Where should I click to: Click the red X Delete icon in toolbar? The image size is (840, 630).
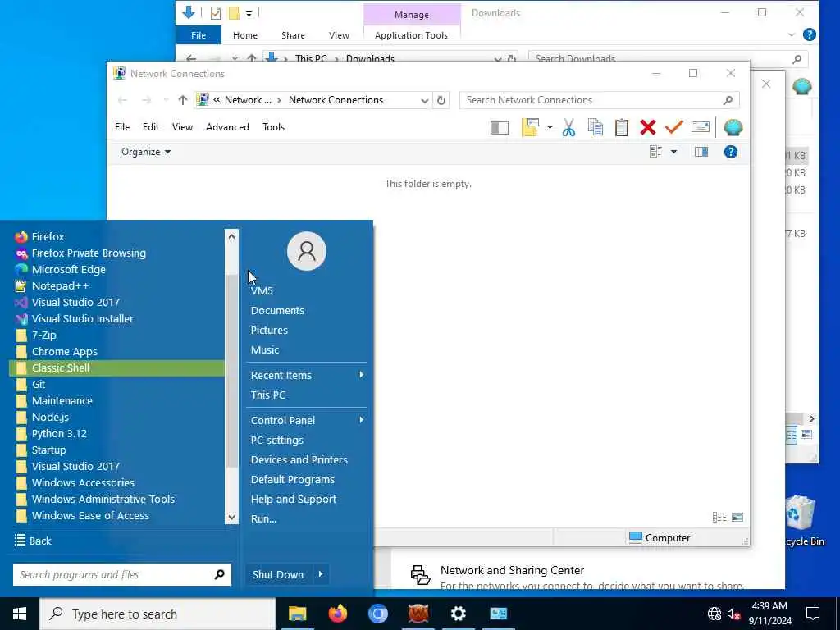coord(648,127)
